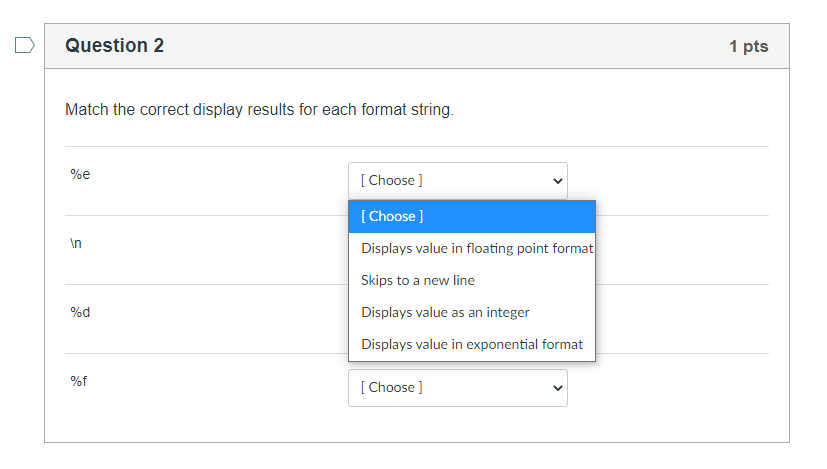The height and width of the screenshot is (469, 827).
Task: Open the %e answer dropdown box
Action: (x=457, y=181)
